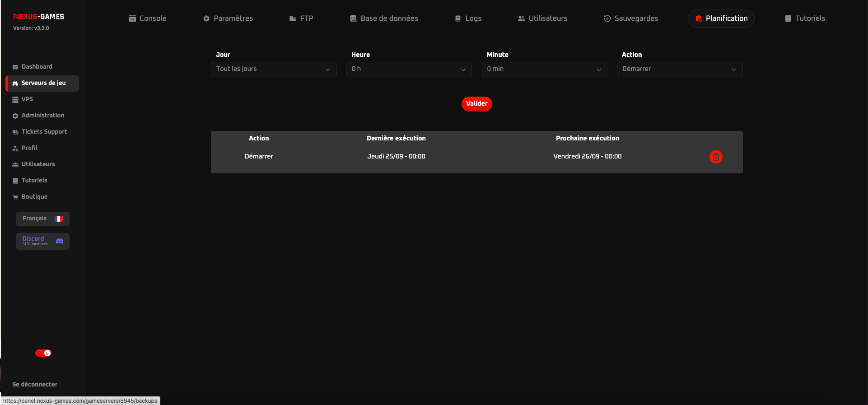Open Tickets Support in sidebar
The image size is (868, 405).
pyautogui.click(x=44, y=132)
